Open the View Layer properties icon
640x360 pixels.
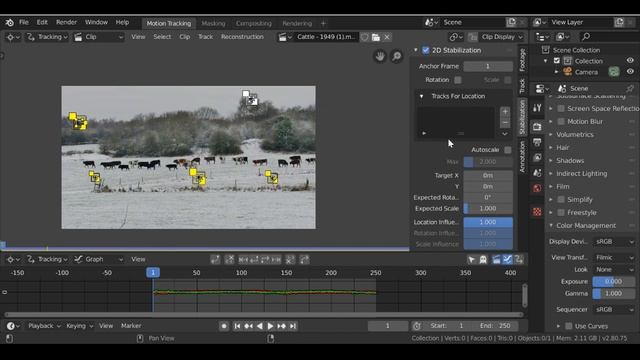click(x=537, y=158)
